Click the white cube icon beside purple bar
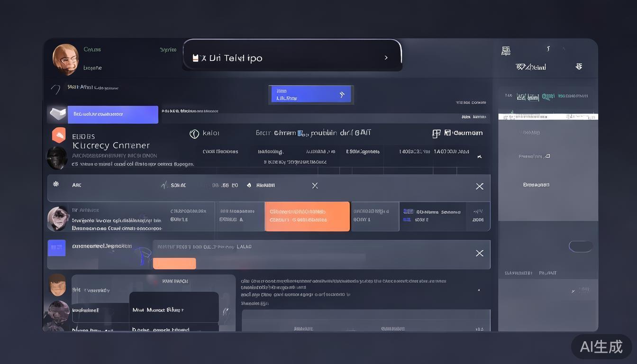 (x=57, y=114)
